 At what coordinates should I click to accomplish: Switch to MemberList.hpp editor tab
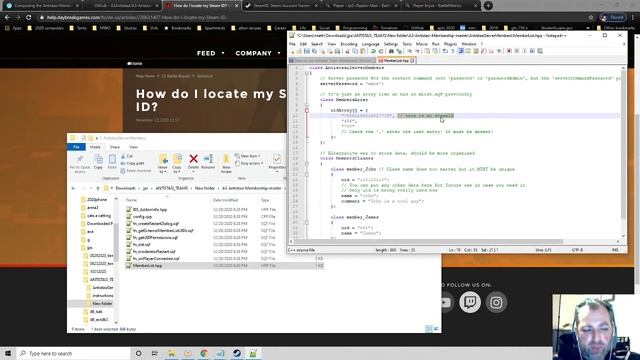point(396,60)
